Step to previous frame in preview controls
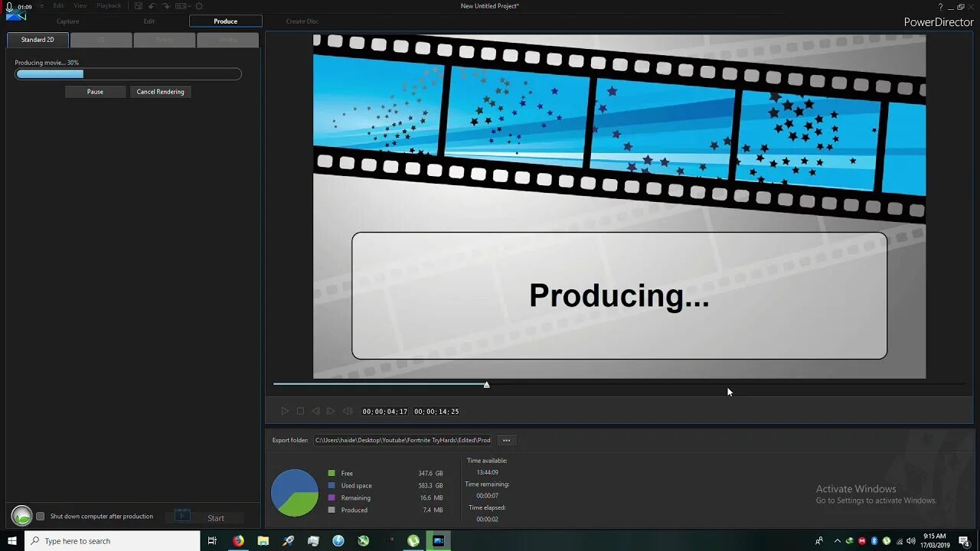This screenshot has width=980, height=551. [x=315, y=411]
